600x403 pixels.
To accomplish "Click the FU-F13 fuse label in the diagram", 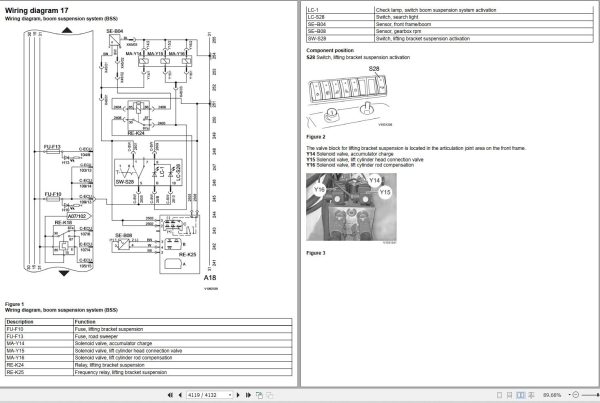I will pos(52,147).
